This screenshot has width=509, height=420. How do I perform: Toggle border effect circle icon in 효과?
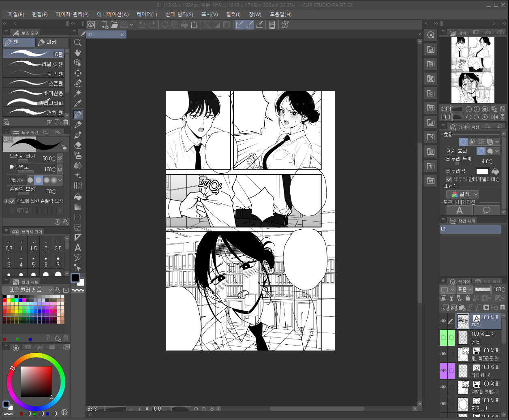point(463,142)
